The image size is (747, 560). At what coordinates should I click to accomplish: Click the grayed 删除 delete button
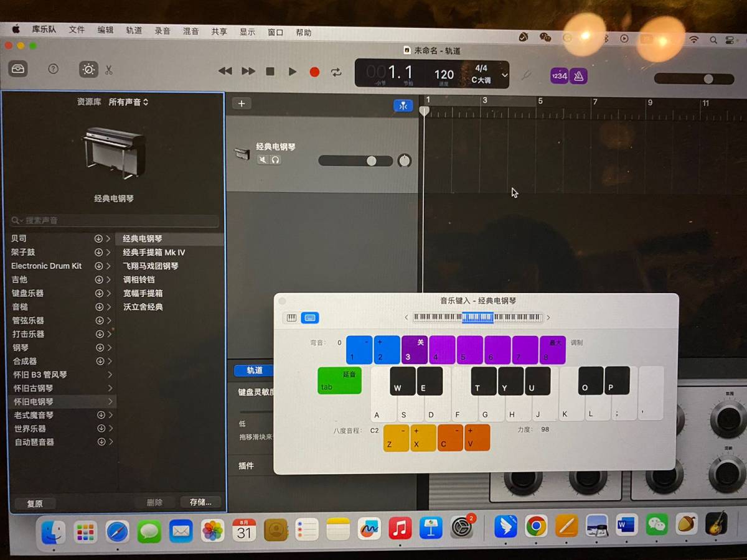pyautogui.click(x=154, y=503)
